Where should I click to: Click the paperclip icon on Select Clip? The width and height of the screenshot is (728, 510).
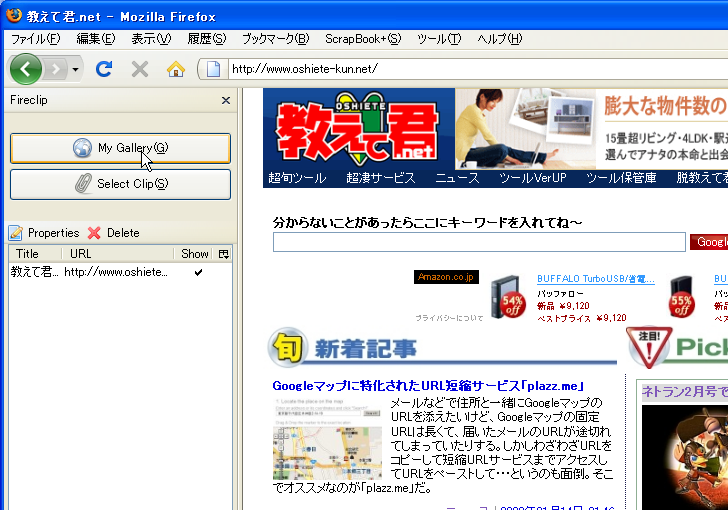[x=83, y=184]
